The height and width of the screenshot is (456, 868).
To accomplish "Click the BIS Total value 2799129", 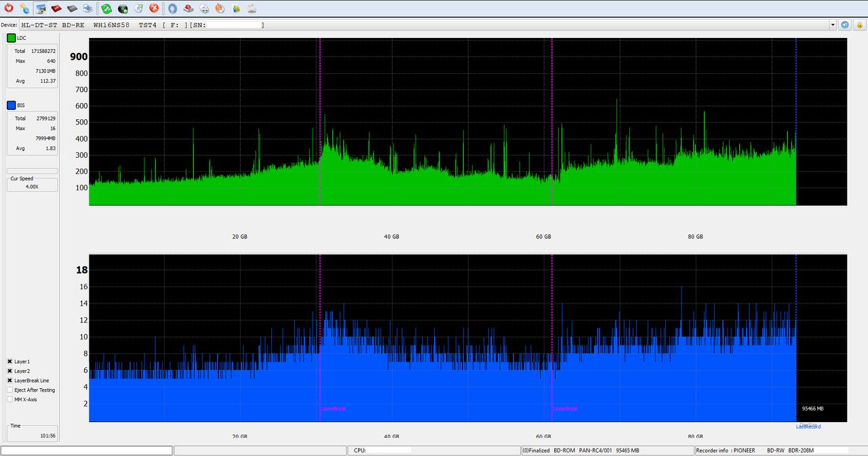I will coord(46,118).
